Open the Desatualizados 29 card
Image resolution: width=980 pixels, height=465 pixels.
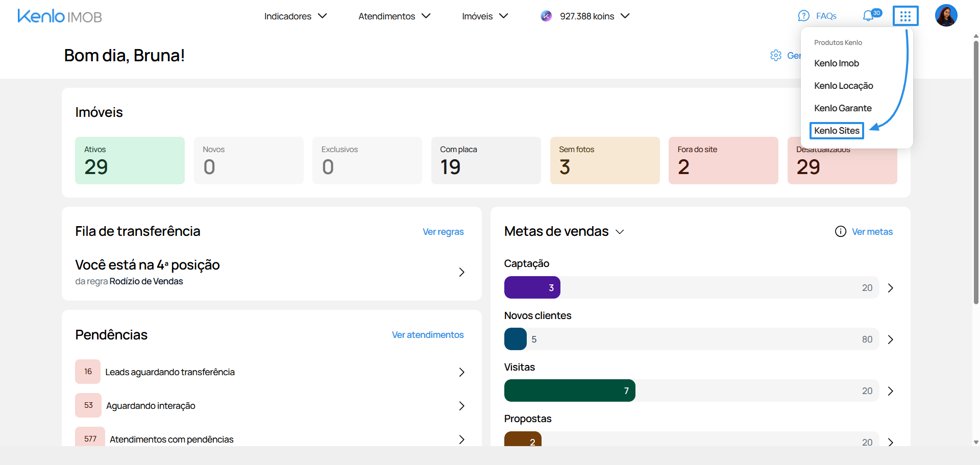tap(842, 166)
